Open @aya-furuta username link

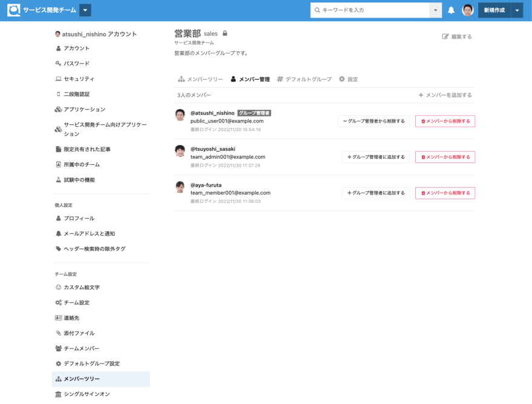(x=206, y=185)
